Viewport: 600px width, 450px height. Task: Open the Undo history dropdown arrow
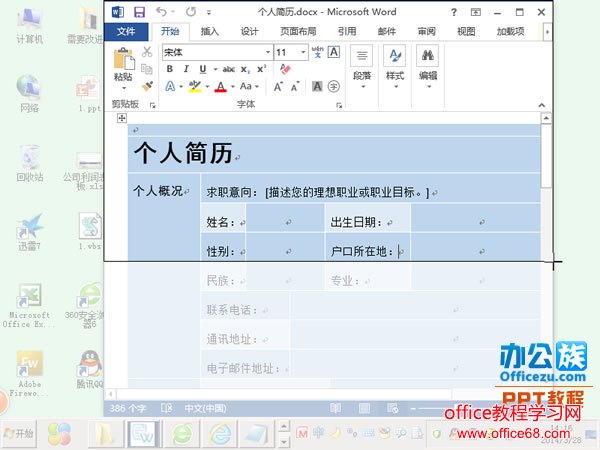pos(173,12)
